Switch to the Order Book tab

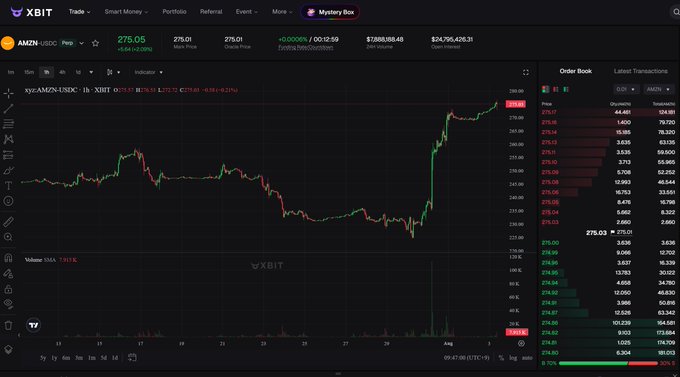[x=575, y=71]
